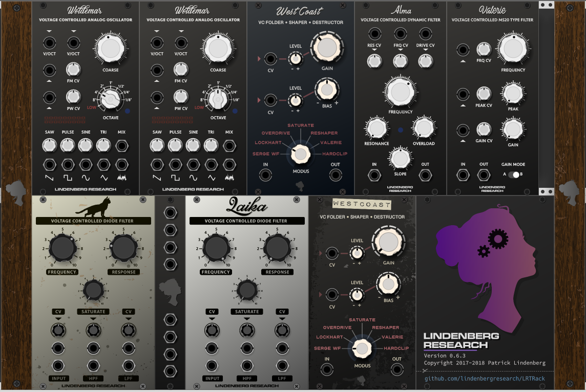Viewport: 586px width, 392px height.
Task: Click the LPF jack on cat-logo diode filter
Action: point(128,365)
